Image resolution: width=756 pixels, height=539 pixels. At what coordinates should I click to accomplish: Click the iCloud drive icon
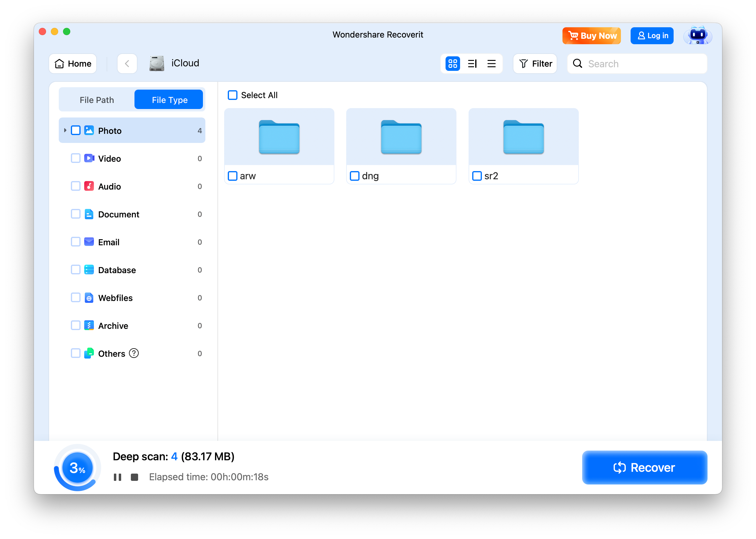pos(157,63)
